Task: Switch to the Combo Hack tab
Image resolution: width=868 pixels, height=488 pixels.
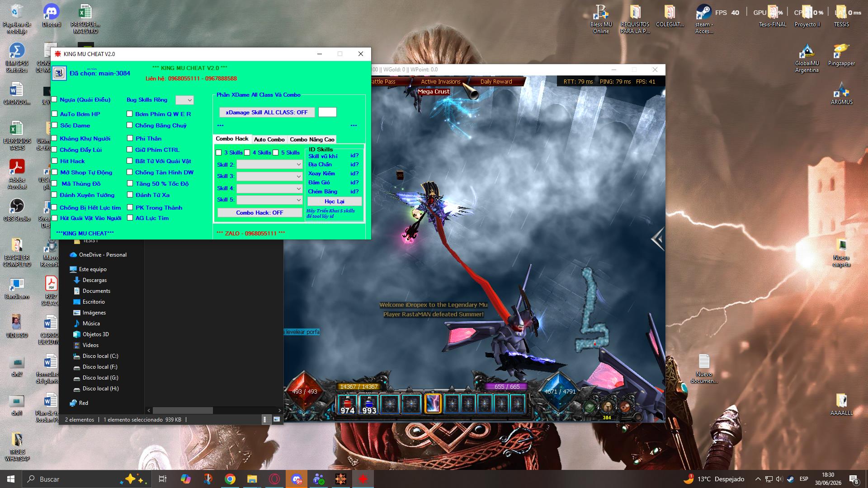Action: pyautogui.click(x=232, y=139)
